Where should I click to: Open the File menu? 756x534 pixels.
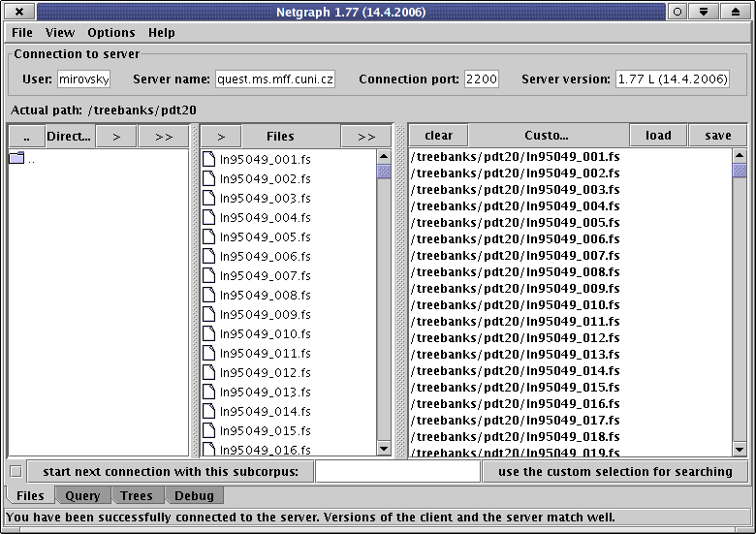click(x=22, y=33)
